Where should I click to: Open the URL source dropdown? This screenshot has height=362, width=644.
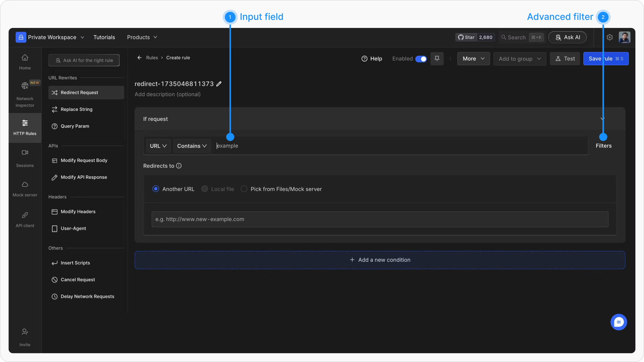(x=158, y=146)
